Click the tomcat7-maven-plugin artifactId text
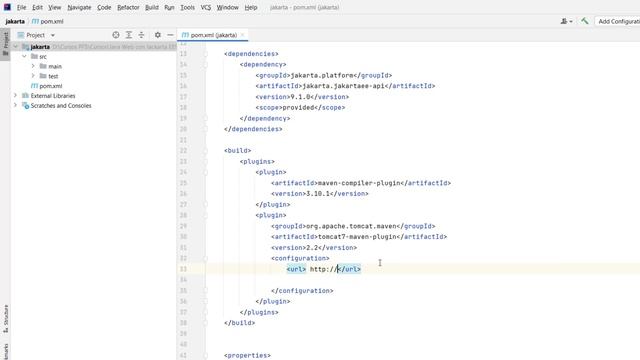This screenshot has width=640, height=360. (357, 236)
